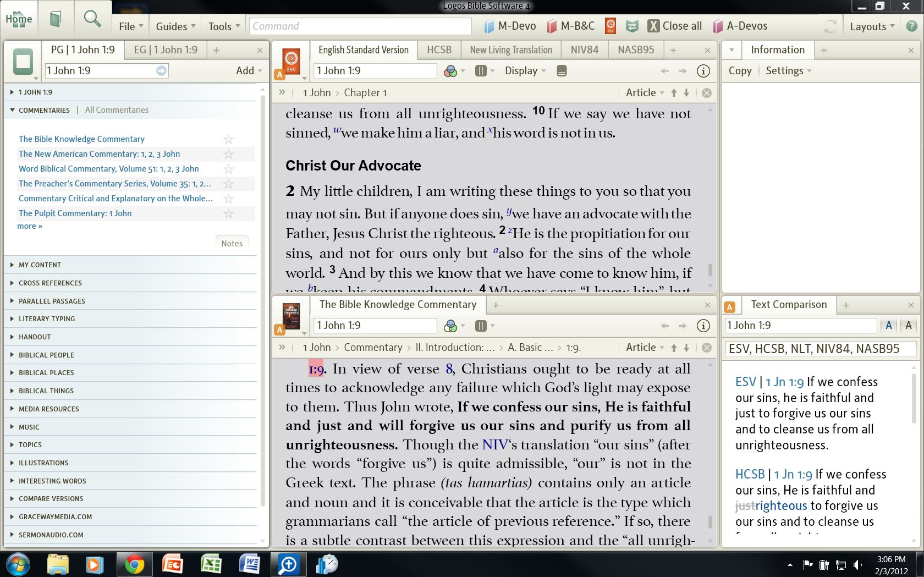
Task: Click next article arrow in commentary locator bar
Action: click(686, 348)
